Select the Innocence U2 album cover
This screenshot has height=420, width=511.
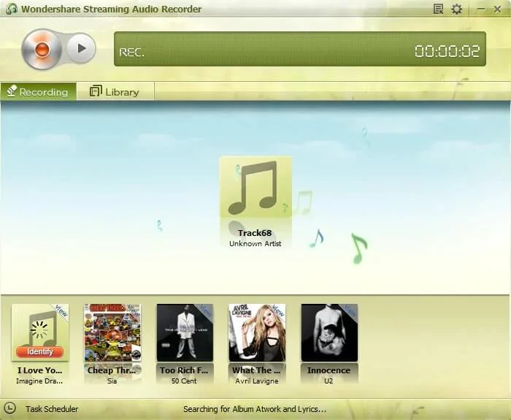(329, 332)
